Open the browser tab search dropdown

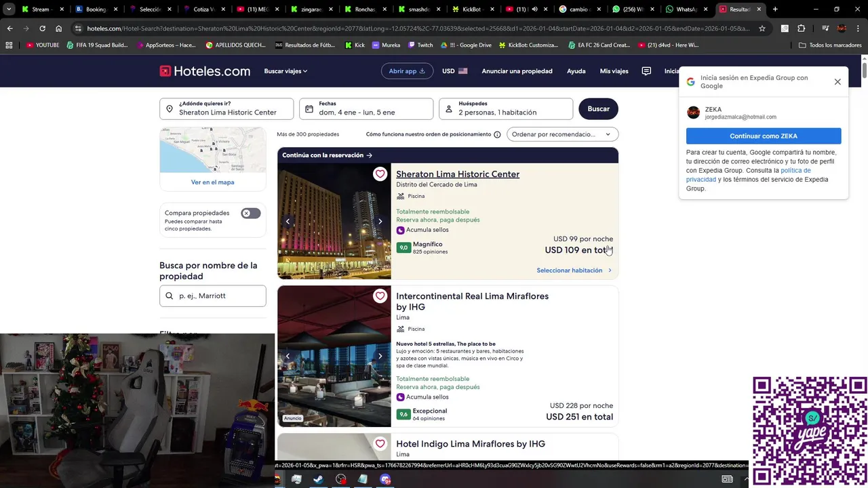tap(9, 9)
